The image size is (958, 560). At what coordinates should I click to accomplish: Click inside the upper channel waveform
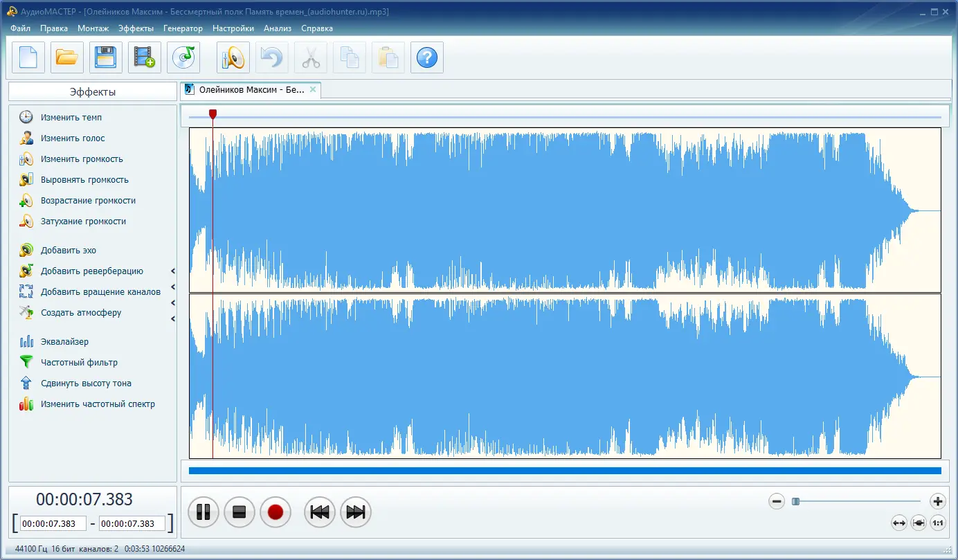click(565, 210)
